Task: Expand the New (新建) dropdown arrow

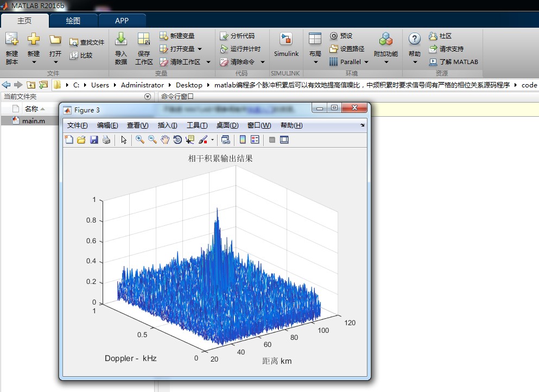Action: 34,62
